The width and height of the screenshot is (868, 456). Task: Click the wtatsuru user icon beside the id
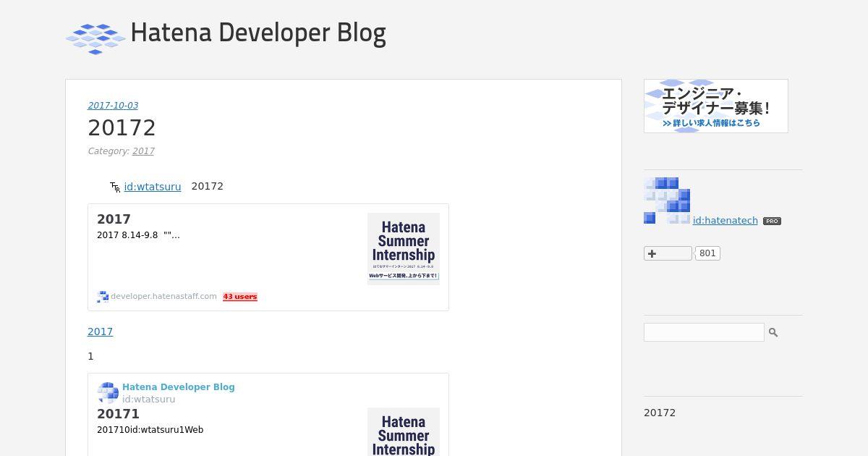pos(115,187)
